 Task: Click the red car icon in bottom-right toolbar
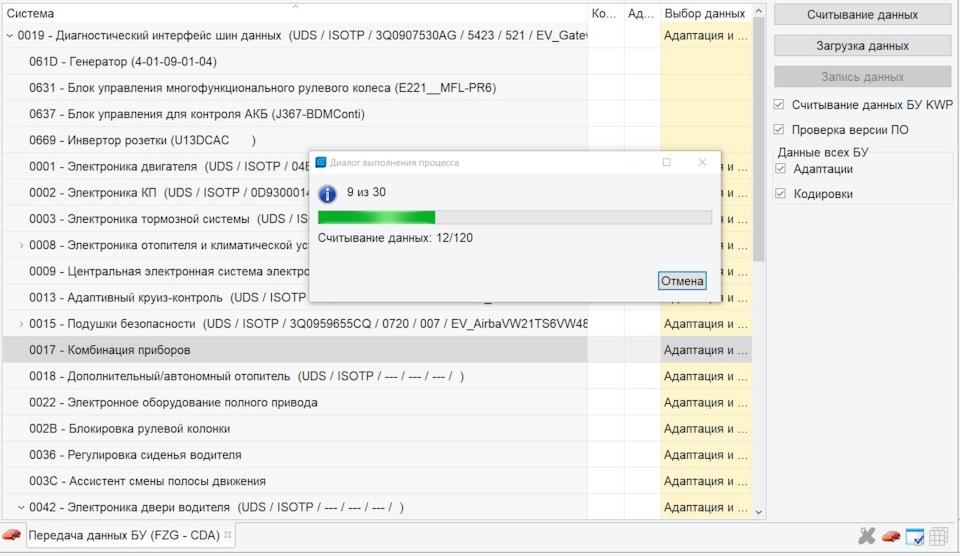tap(891, 537)
